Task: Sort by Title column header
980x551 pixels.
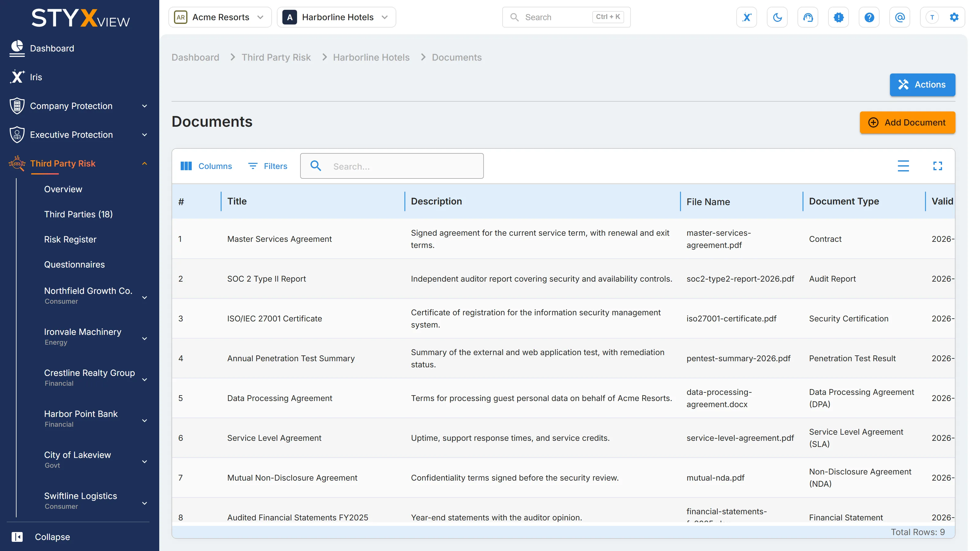Action: 237,201
